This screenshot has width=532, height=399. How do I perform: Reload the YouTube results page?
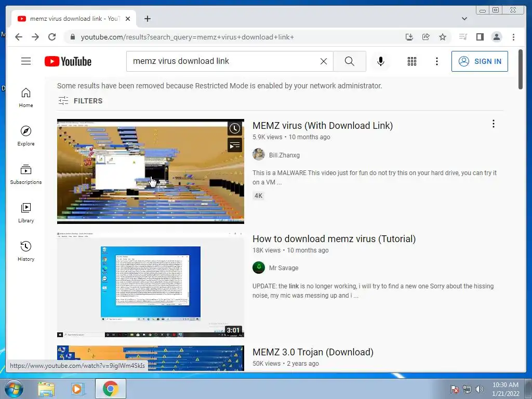click(x=52, y=37)
